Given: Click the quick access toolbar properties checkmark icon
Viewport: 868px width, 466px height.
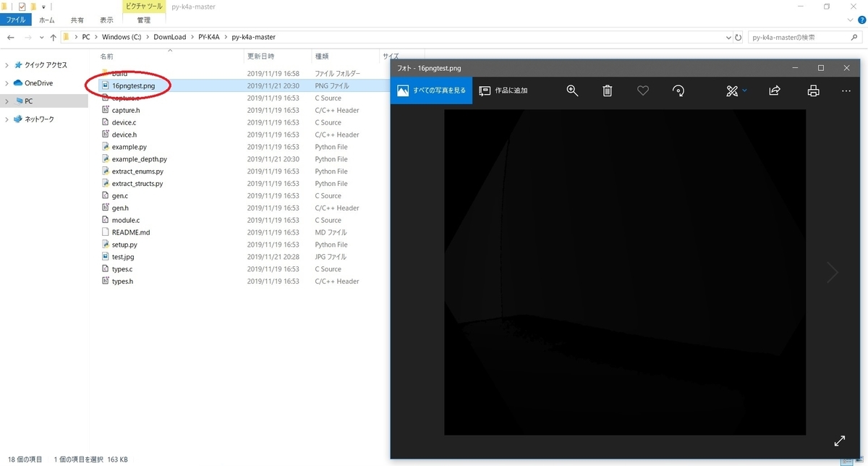Looking at the screenshot, I should [22, 7].
